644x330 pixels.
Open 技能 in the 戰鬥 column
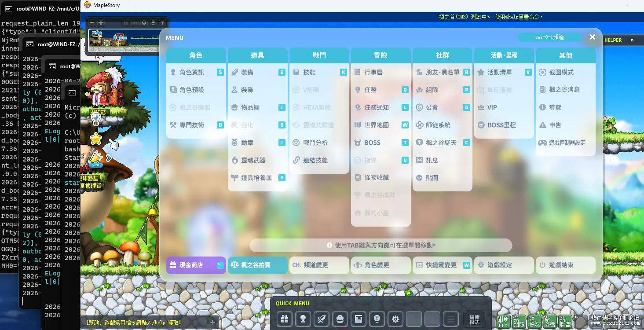319,72
